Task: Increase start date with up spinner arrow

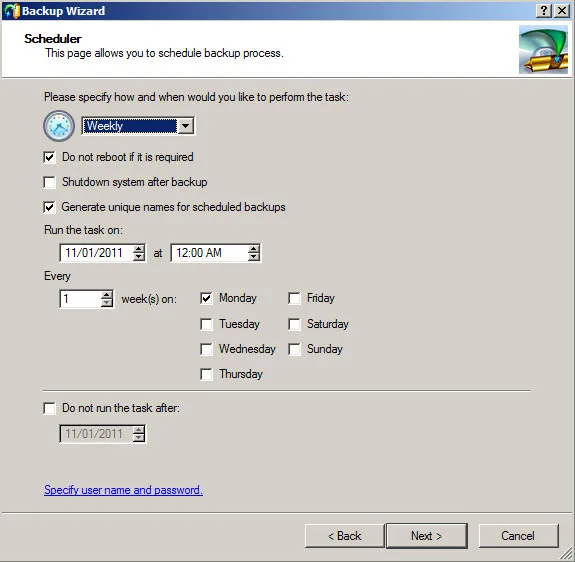Action: coord(139,249)
